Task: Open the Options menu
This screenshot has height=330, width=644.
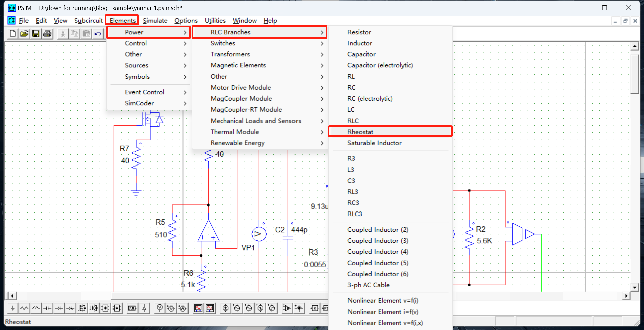Action: [x=186, y=21]
